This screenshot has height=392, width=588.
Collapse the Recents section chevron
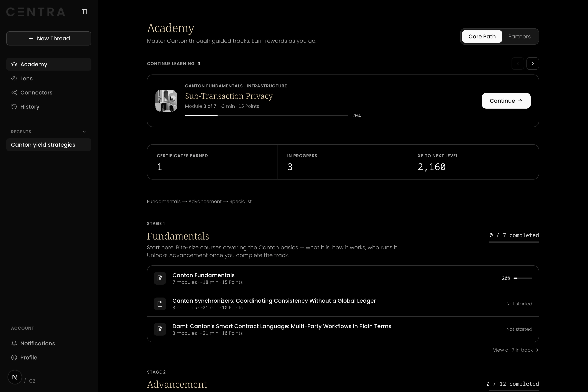click(x=84, y=132)
